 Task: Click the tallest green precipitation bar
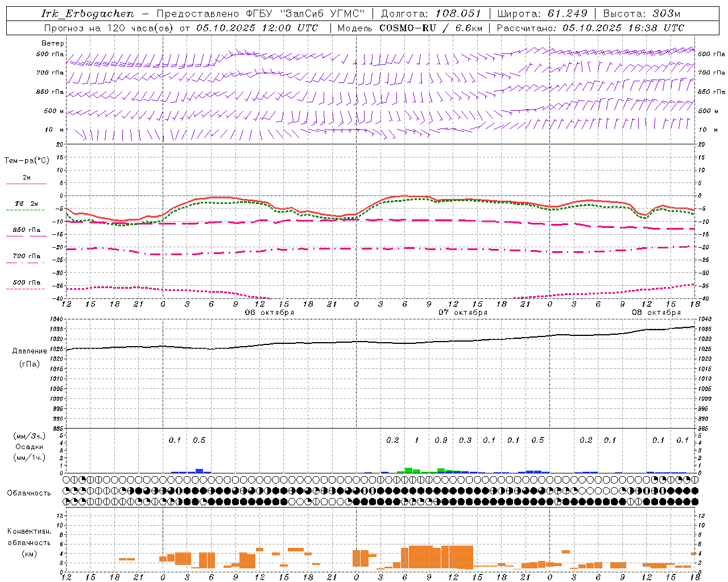(408, 470)
